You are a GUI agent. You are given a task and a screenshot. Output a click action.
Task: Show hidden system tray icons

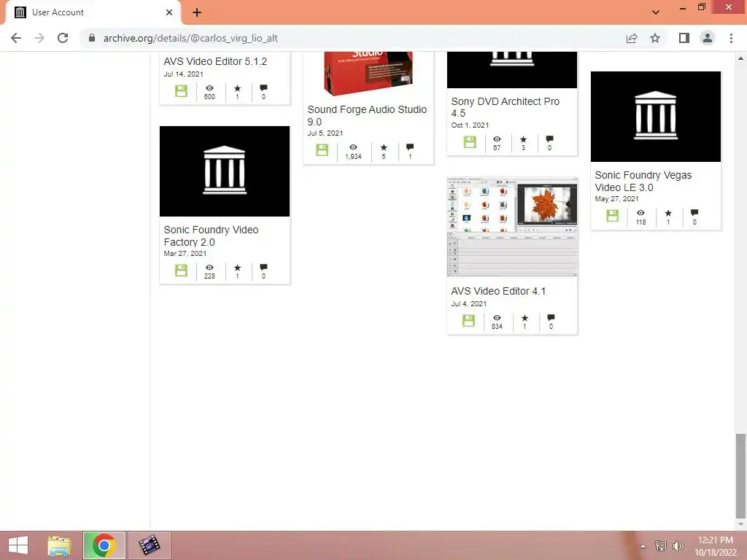pos(643,546)
